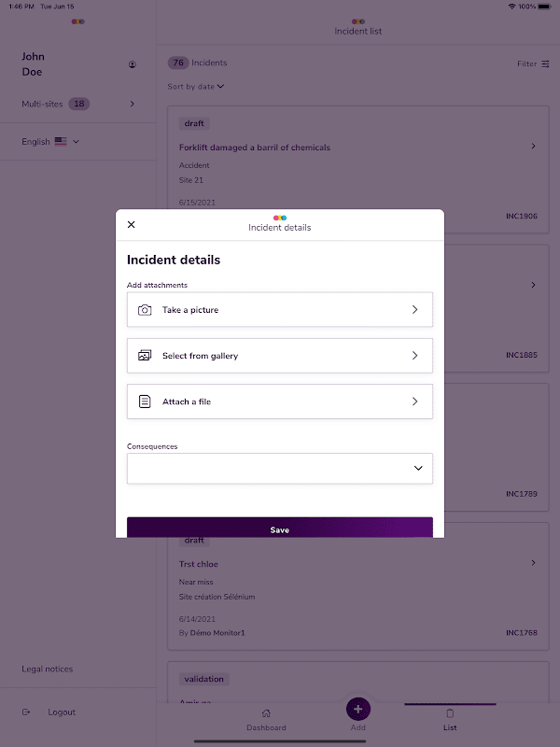The image size is (560, 747).
Task: Open the user profile icon
Action: (x=133, y=64)
